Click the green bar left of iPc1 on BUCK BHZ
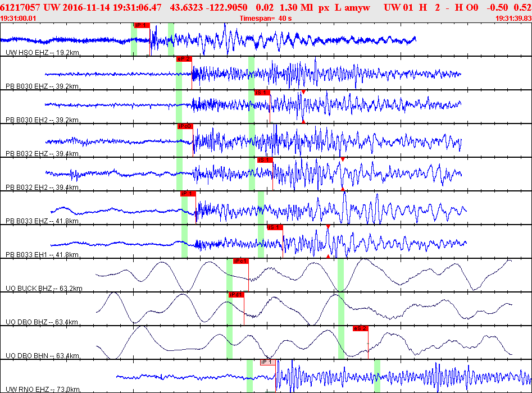This screenshot has height=393, width=532. (229, 275)
